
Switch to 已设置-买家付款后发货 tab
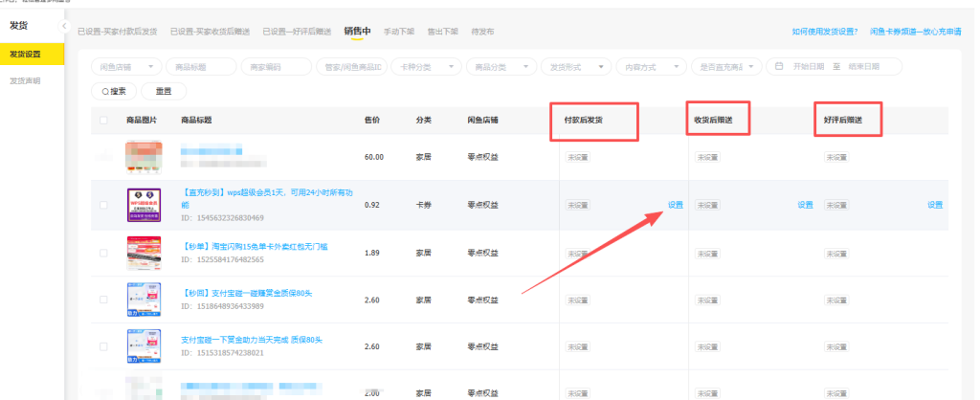click(119, 32)
